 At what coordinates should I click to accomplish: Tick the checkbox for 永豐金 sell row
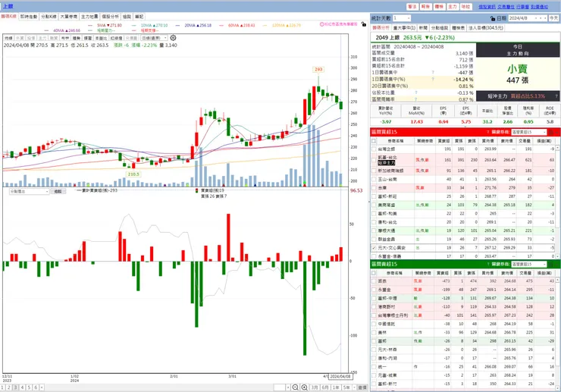[x=374, y=290]
